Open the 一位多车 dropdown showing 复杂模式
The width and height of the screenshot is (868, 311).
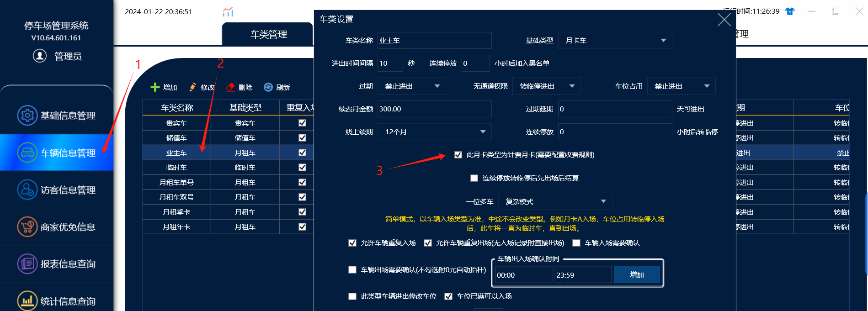(555, 201)
